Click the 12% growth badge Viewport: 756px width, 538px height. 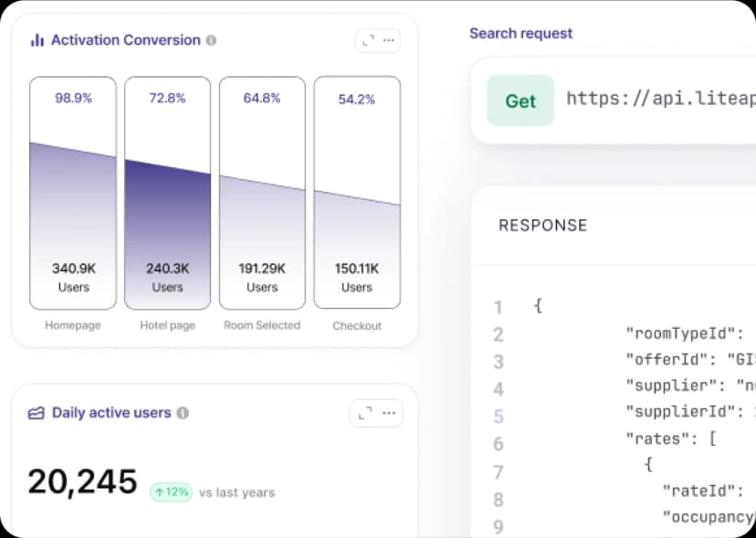171,491
